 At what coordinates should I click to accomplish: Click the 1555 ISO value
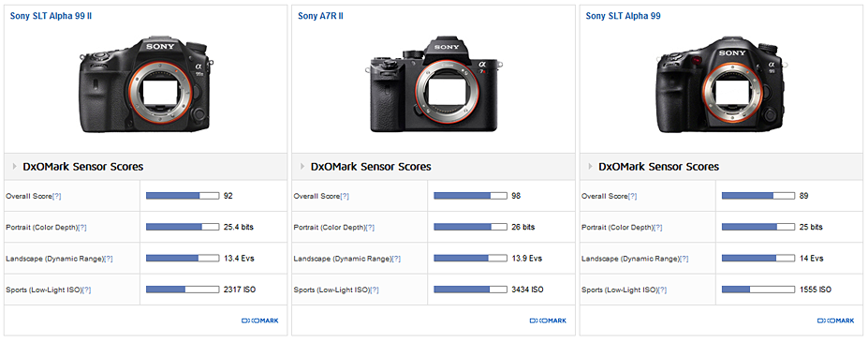tap(816, 290)
